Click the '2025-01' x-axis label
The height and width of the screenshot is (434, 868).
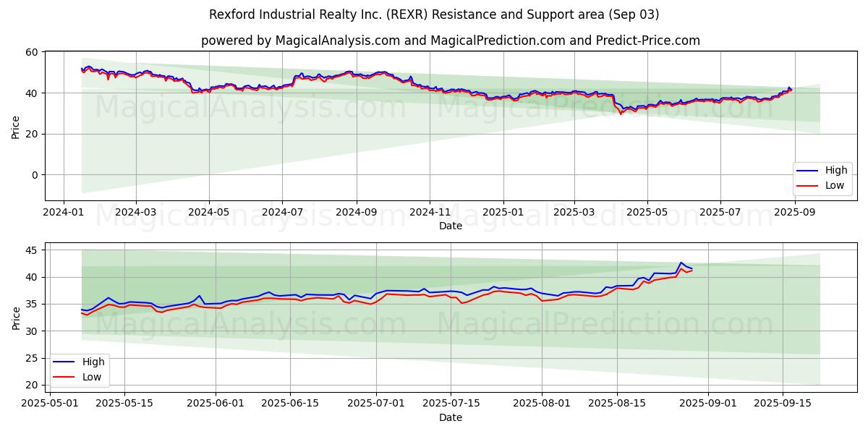click(x=502, y=213)
